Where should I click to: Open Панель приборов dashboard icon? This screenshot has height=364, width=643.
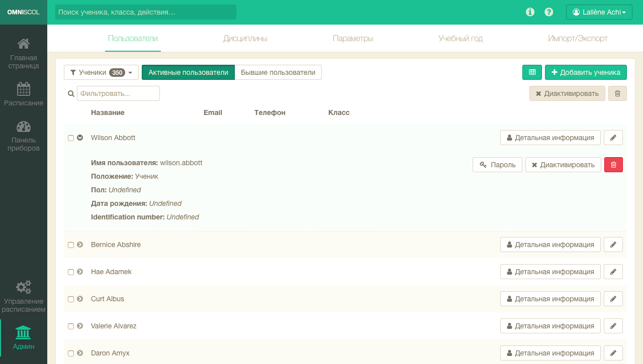tap(24, 127)
